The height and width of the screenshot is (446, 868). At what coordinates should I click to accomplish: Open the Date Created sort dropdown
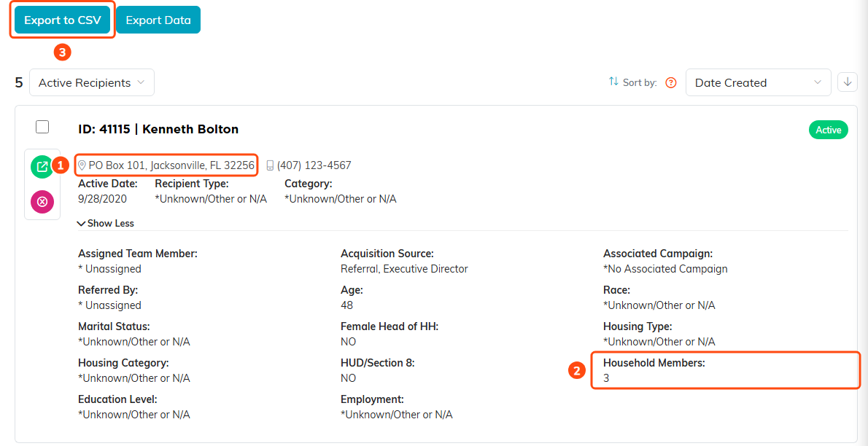[758, 82]
